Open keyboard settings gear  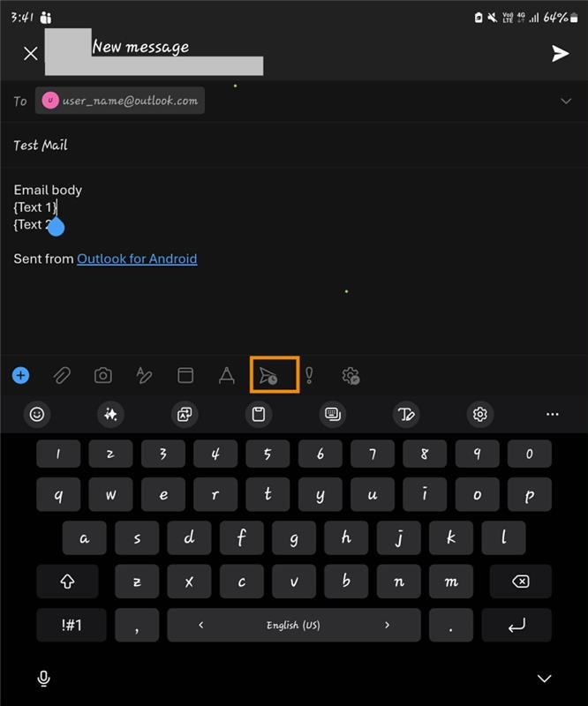click(x=480, y=414)
